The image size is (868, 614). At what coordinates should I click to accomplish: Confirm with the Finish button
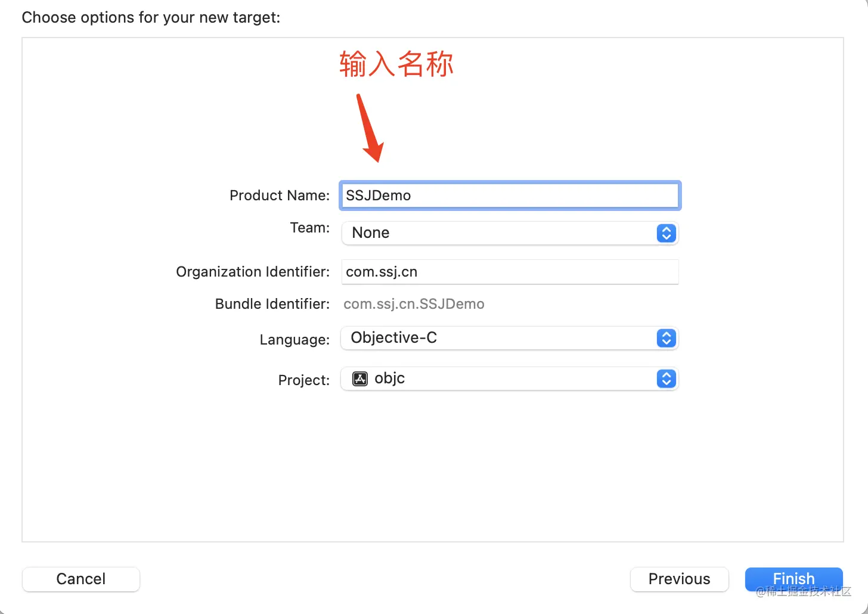[x=793, y=579]
